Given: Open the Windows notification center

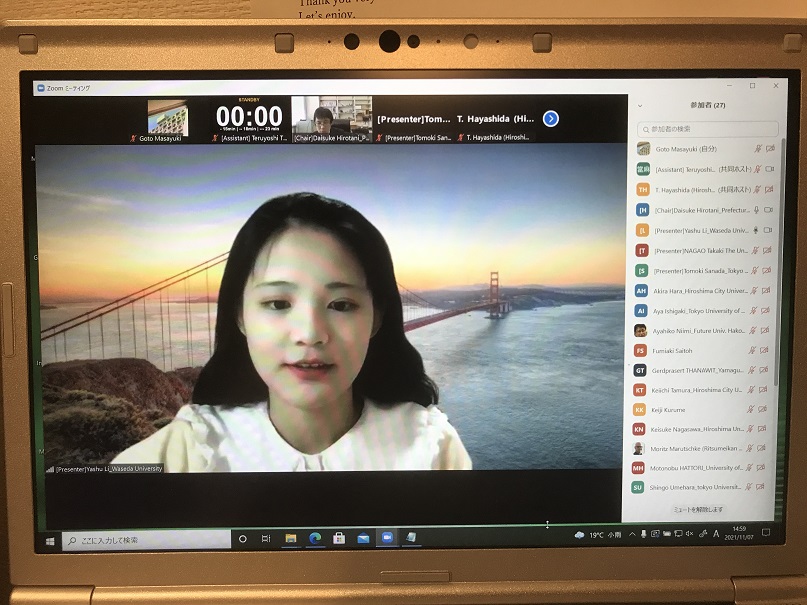Looking at the screenshot, I should (x=766, y=532).
